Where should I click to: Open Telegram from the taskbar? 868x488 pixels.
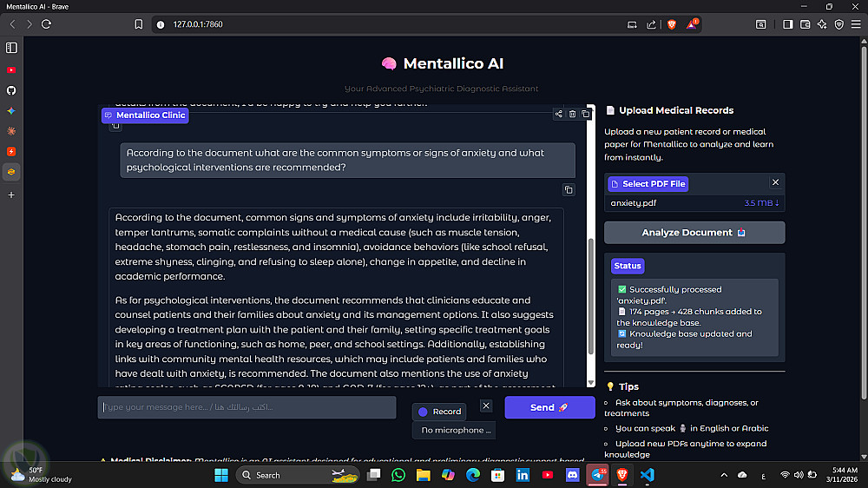point(597,475)
